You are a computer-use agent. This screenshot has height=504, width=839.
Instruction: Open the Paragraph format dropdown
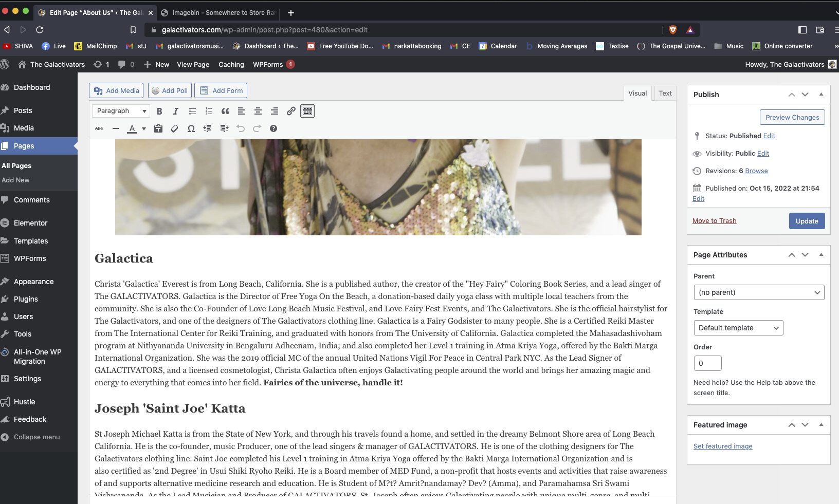[x=121, y=111]
